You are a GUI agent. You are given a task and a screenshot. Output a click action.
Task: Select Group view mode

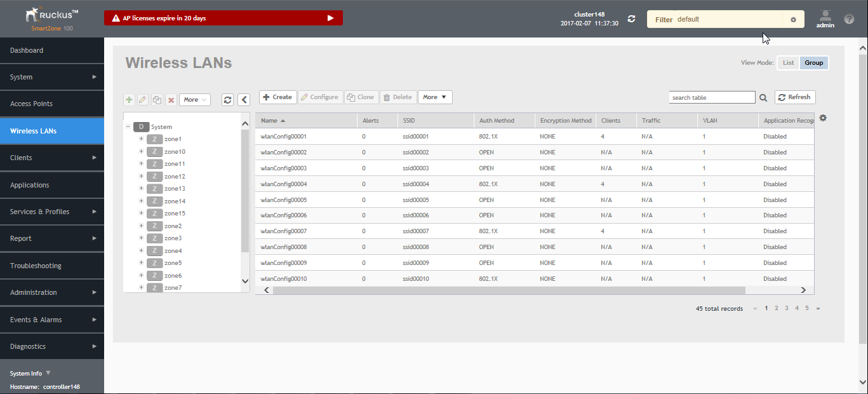(x=813, y=63)
